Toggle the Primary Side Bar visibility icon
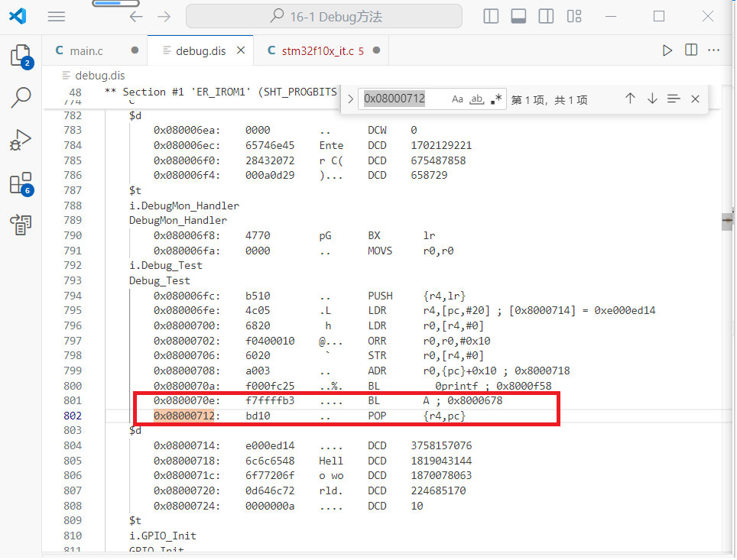This screenshot has width=737, height=560. tap(490, 15)
